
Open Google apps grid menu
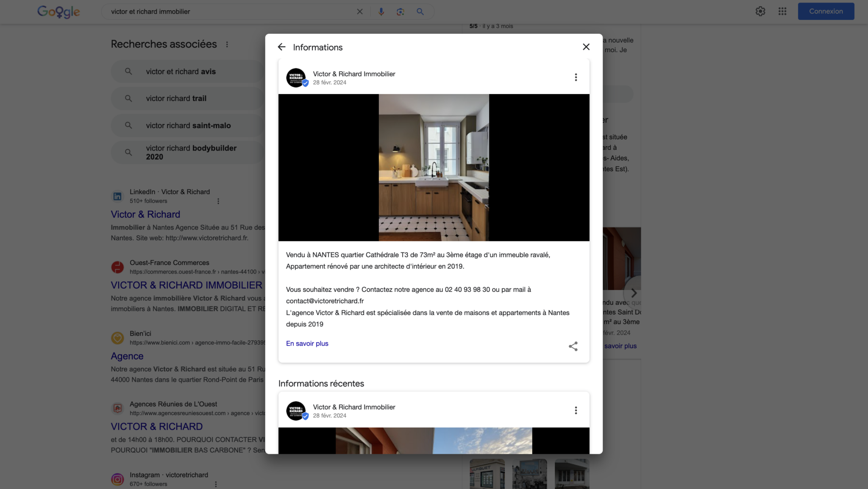pyautogui.click(x=782, y=11)
